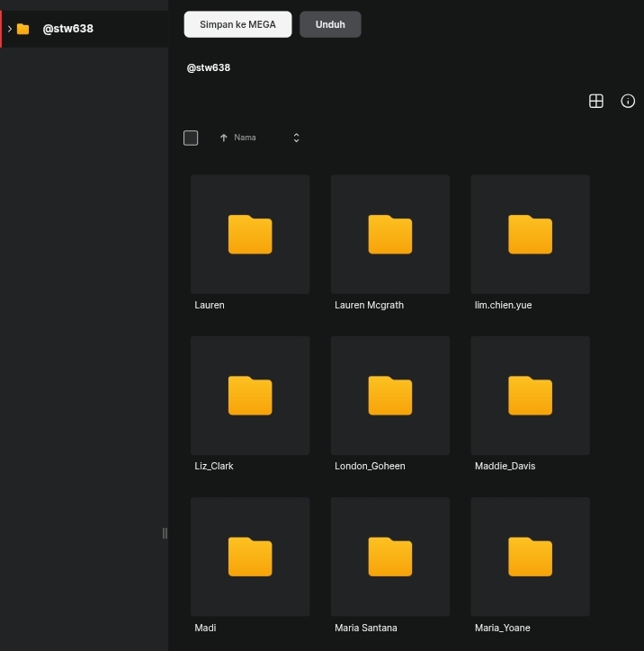Viewport: 644px width, 651px height.
Task: Click the Madi folder name
Action: (x=205, y=628)
